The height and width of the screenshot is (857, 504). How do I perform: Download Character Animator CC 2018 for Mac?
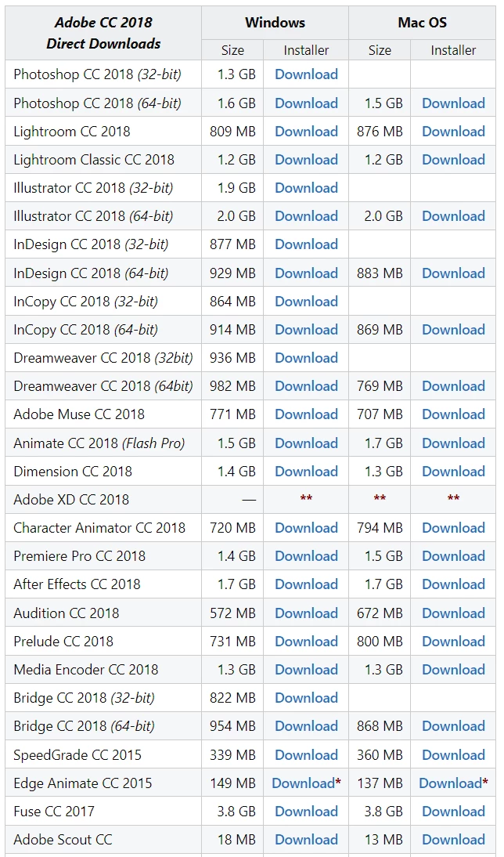click(453, 528)
